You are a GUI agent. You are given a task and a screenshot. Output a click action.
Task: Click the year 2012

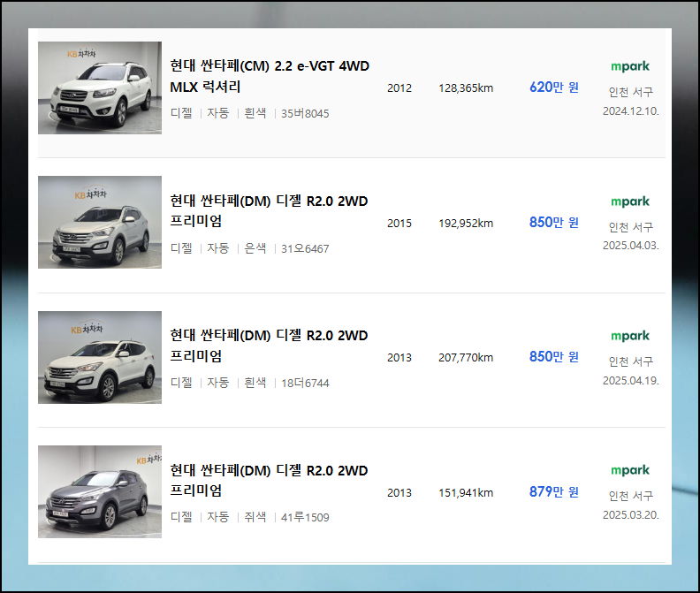[x=399, y=88]
